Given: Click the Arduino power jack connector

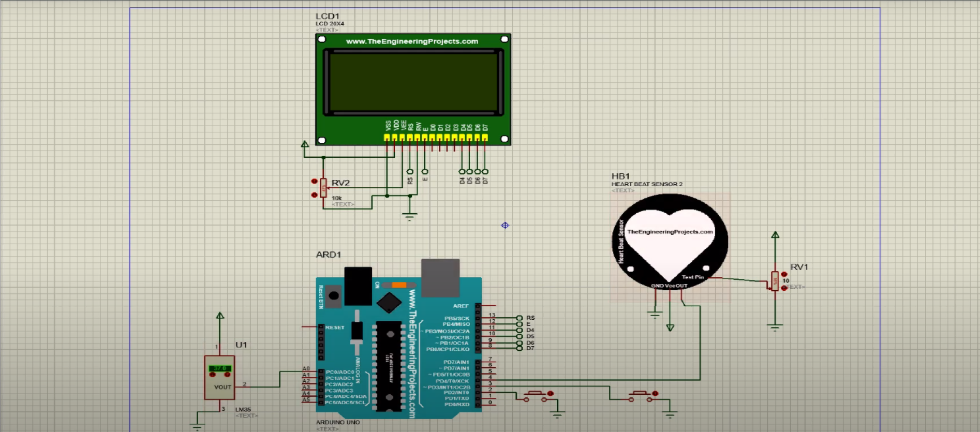Looking at the screenshot, I should pyautogui.click(x=358, y=286).
